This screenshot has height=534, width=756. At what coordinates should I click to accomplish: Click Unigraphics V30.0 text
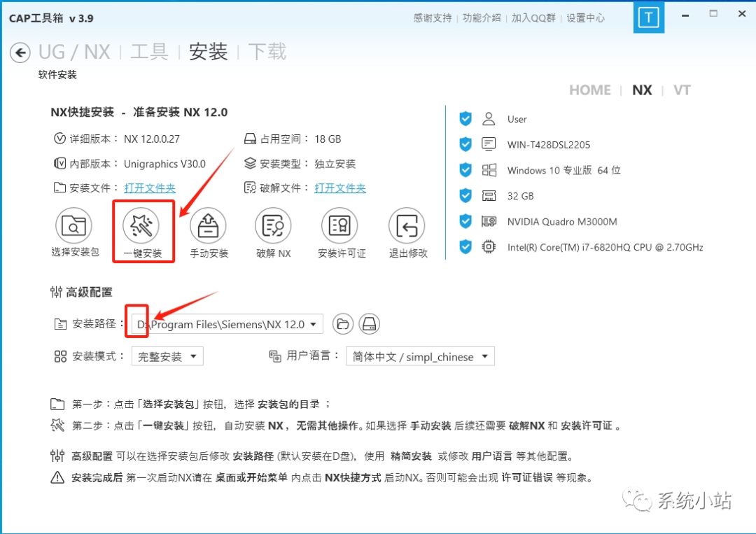pyautogui.click(x=165, y=164)
